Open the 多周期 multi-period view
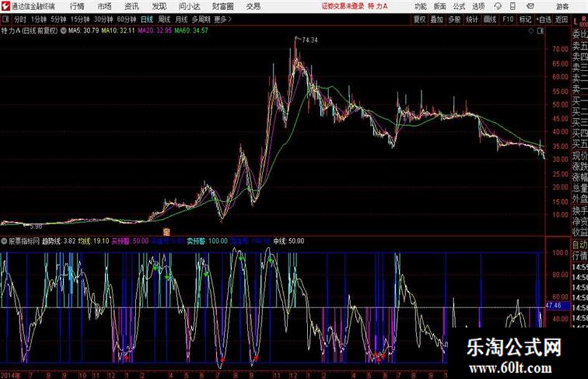The image size is (588, 379). 201,19
